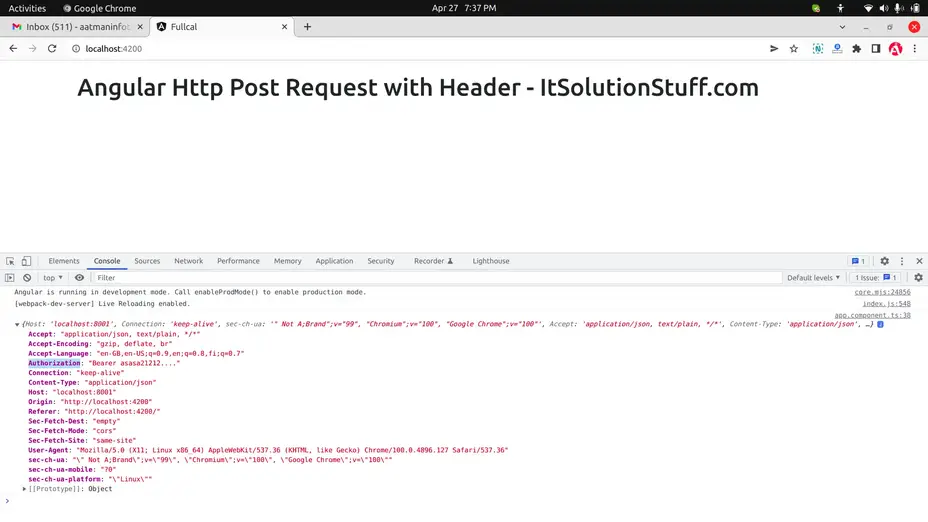Close the DevTools panel

point(919,261)
